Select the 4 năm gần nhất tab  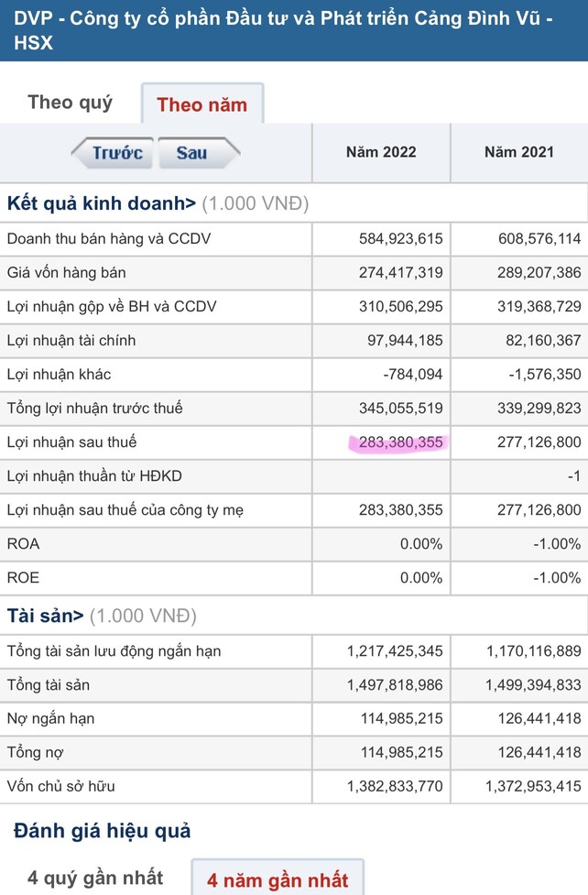point(277,879)
